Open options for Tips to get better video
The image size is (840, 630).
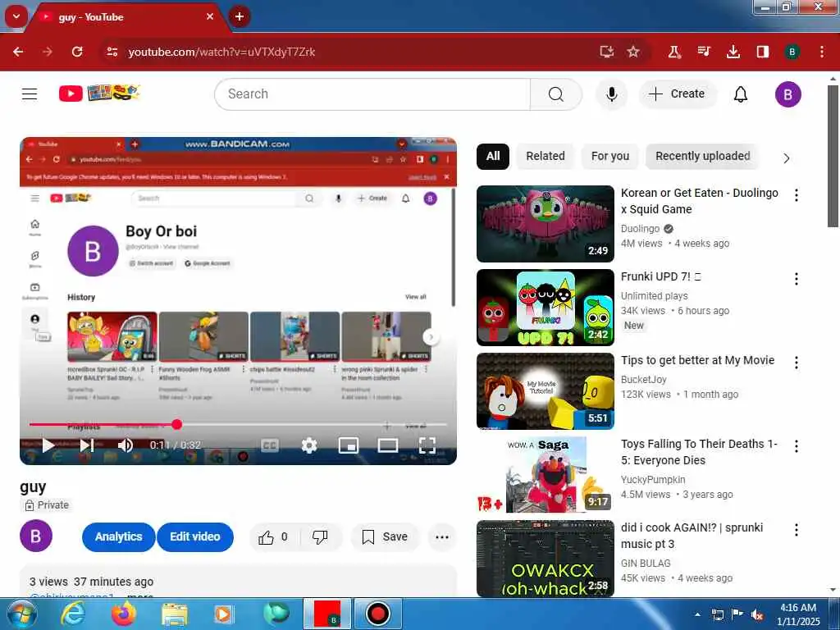coord(797,363)
